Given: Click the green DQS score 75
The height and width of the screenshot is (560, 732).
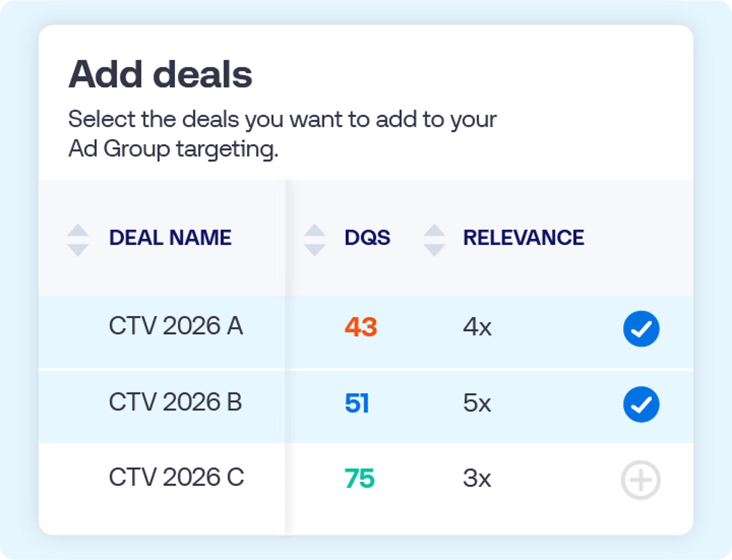Looking at the screenshot, I should pyautogui.click(x=359, y=478).
